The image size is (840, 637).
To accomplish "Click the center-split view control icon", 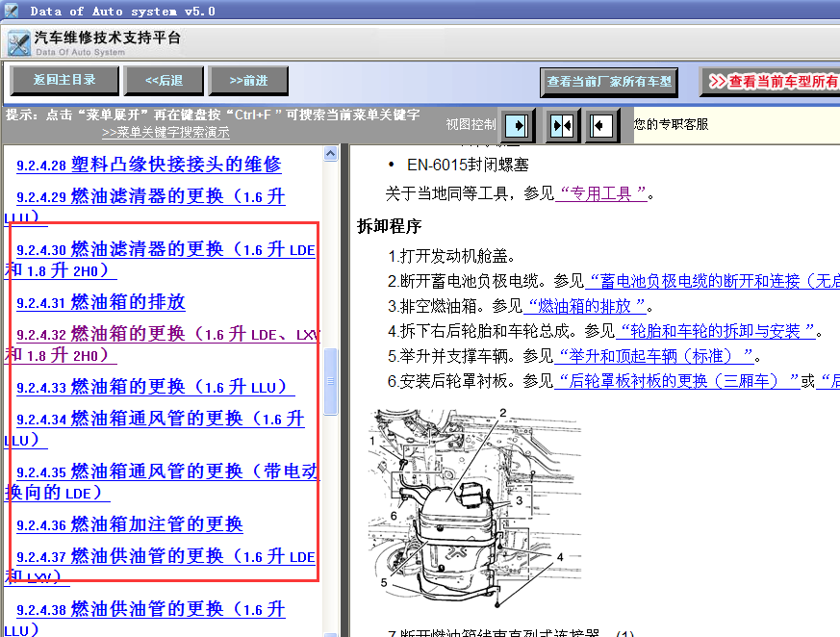I will click(x=562, y=126).
